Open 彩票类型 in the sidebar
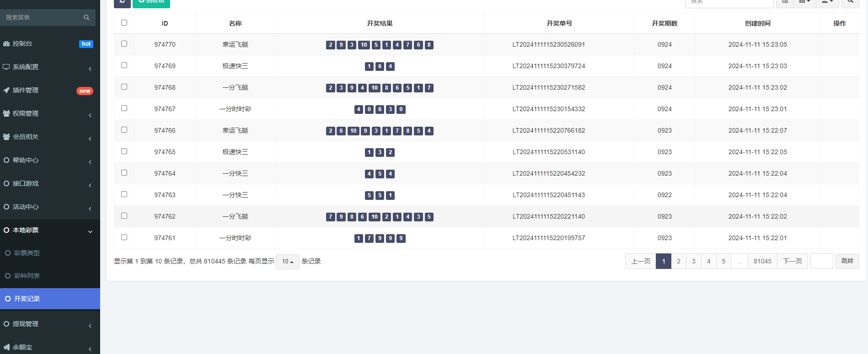The width and height of the screenshot is (868, 354). point(27,253)
